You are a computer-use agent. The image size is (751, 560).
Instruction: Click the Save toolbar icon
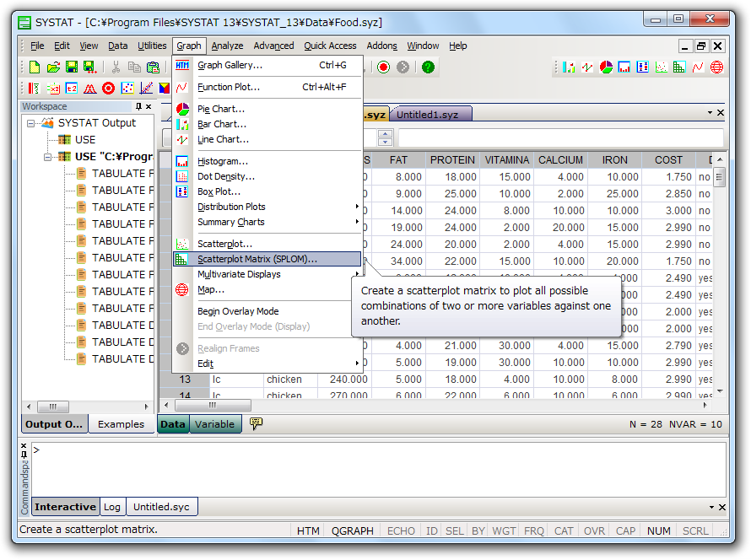pyautogui.click(x=72, y=67)
